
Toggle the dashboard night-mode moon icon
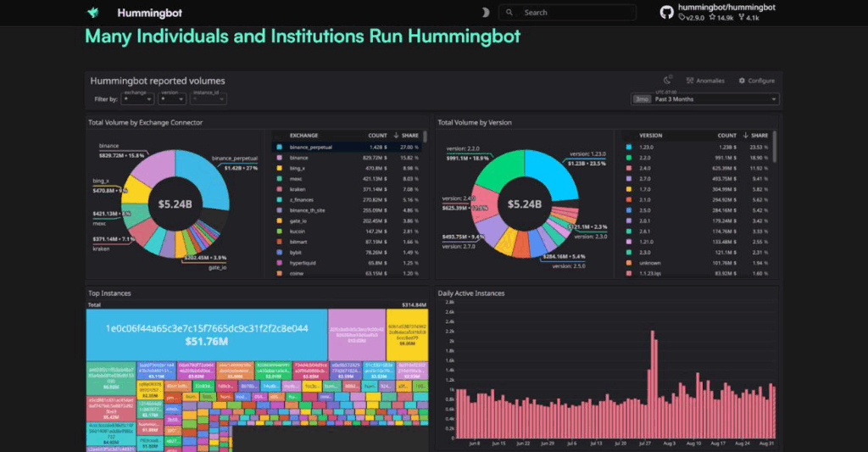667,81
